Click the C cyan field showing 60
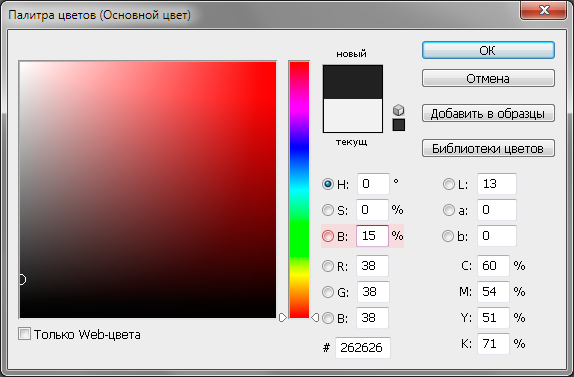574x377 pixels. [493, 266]
